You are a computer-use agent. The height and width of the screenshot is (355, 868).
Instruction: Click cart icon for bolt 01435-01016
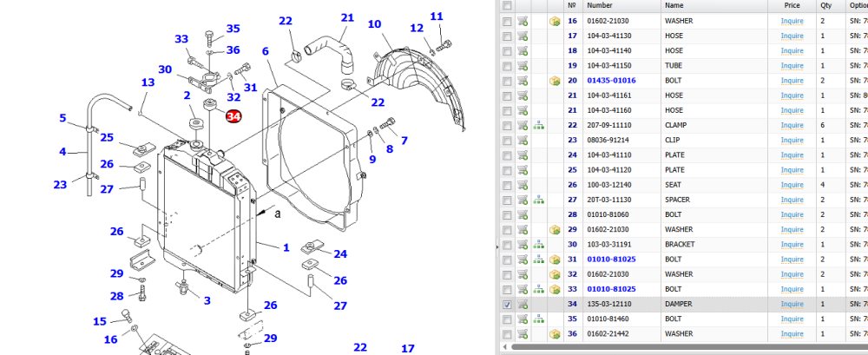(x=523, y=81)
